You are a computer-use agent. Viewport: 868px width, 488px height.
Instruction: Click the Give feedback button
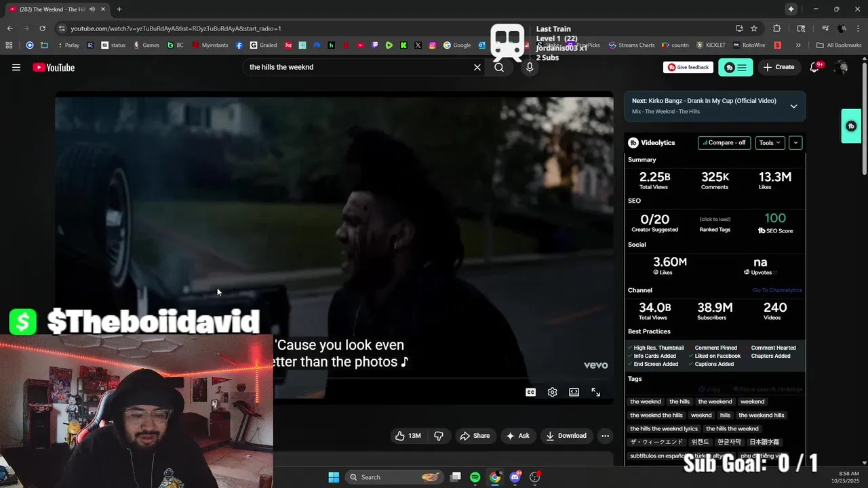pyautogui.click(x=688, y=67)
